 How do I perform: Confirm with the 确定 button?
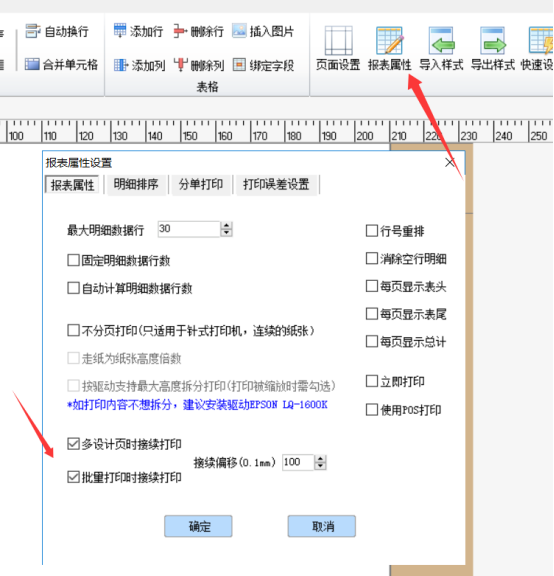pos(198,526)
